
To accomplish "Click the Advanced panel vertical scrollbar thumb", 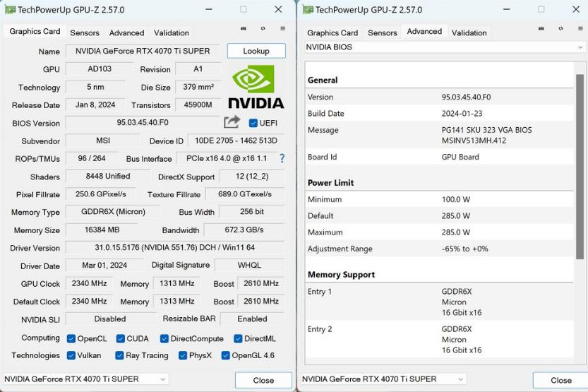I will click(x=580, y=167).
